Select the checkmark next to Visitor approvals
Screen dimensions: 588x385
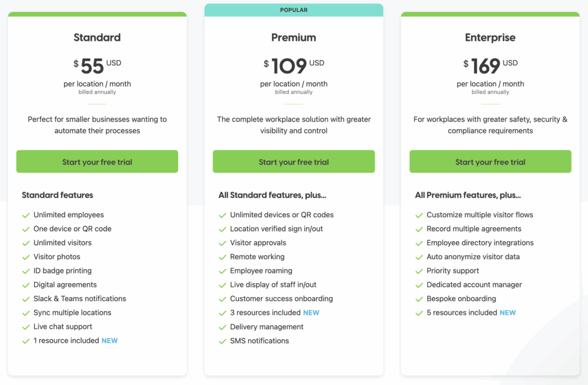(223, 242)
